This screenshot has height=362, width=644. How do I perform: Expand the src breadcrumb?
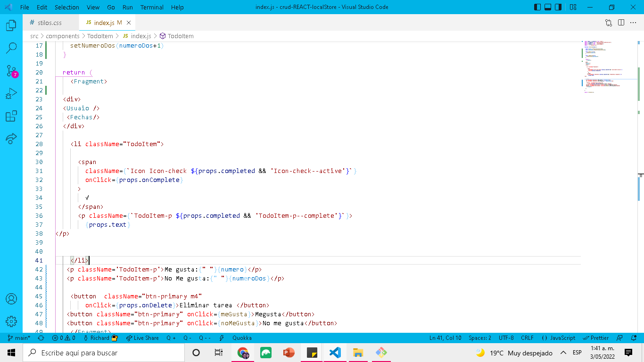coord(34,36)
